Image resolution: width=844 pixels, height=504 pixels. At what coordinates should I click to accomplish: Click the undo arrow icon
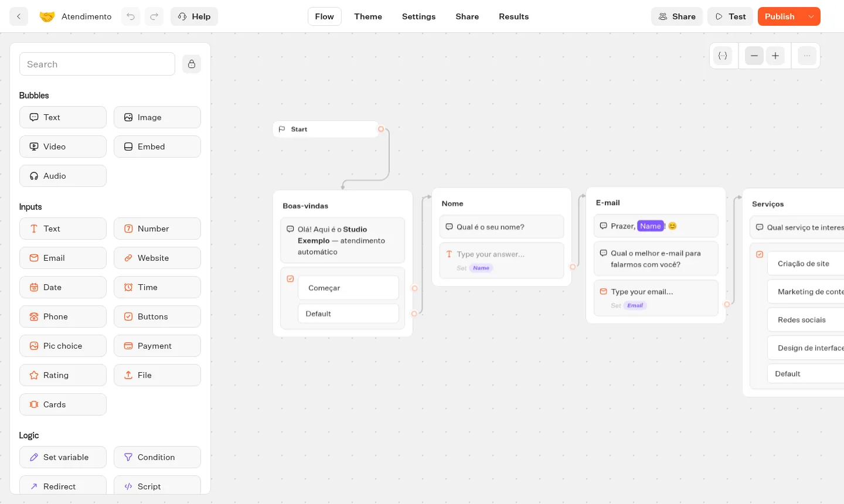pos(131,16)
